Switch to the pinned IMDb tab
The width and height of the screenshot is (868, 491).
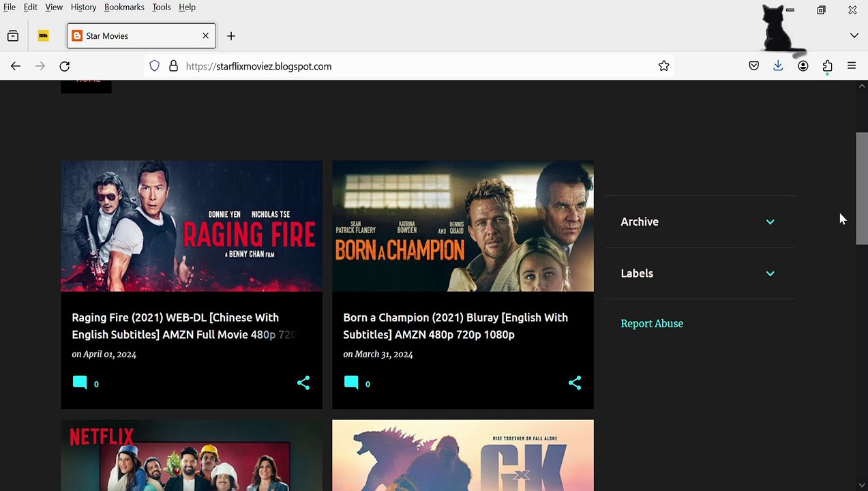coord(43,36)
